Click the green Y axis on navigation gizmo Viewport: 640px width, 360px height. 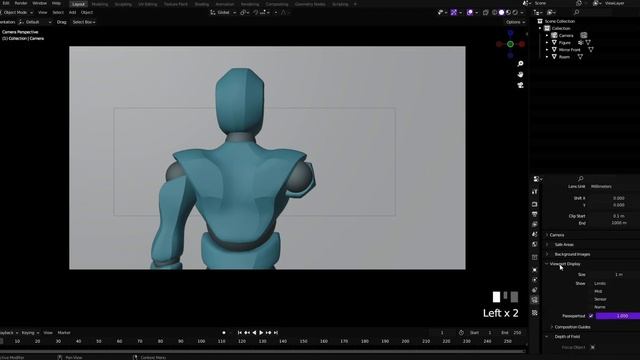pyautogui.click(x=510, y=44)
